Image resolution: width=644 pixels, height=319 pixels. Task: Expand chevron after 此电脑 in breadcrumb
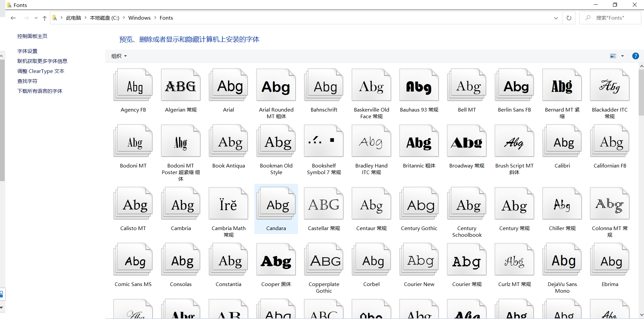pos(86,18)
